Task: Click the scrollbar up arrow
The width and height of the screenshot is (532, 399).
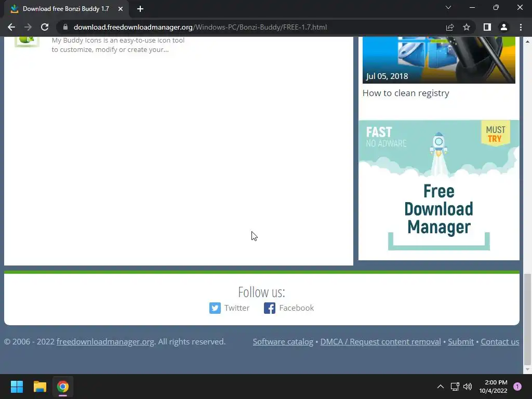Action: (527, 42)
